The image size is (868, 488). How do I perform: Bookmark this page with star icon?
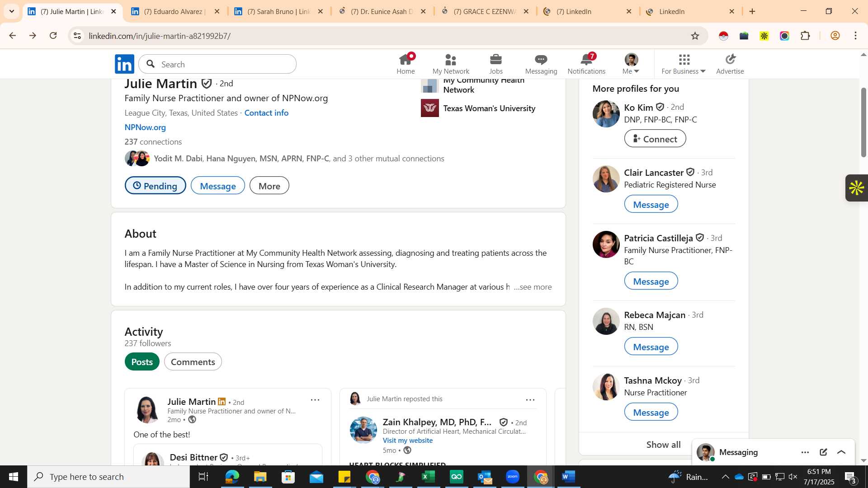[x=695, y=36]
